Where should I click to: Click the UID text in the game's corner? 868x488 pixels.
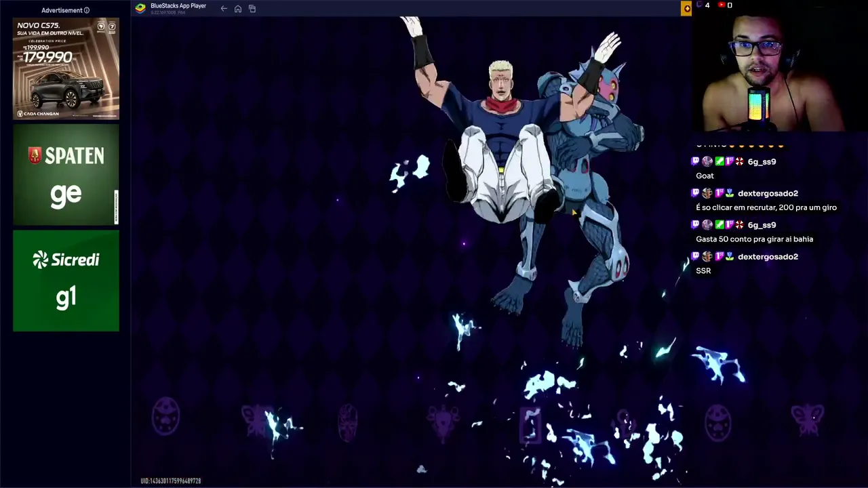[x=171, y=481]
